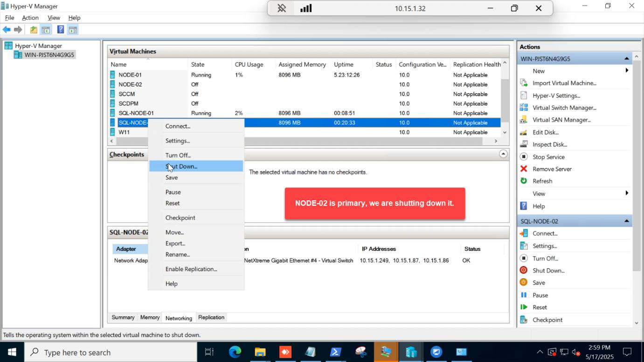This screenshot has width=644, height=362.
Task: Click the Hyper-V Settings icon
Action: click(x=524, y=96)
